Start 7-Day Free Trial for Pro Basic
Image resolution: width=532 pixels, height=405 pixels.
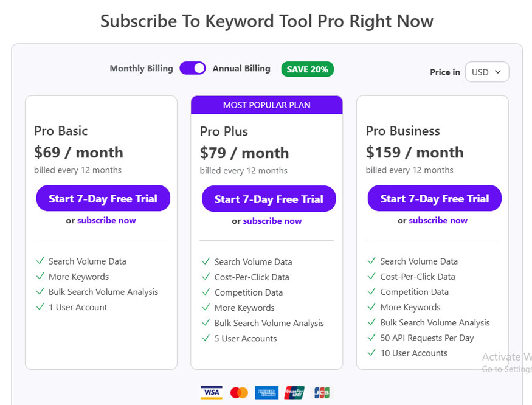click(103, 198)
